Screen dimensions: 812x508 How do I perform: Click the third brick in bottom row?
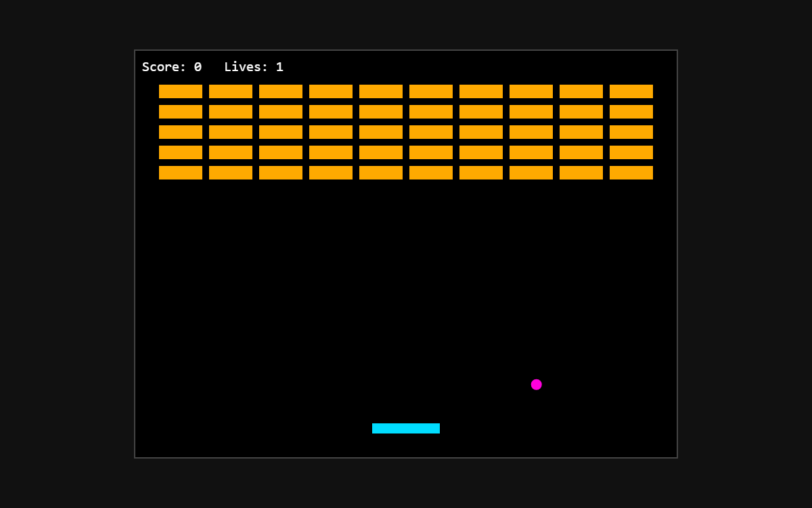coord(281,173)
